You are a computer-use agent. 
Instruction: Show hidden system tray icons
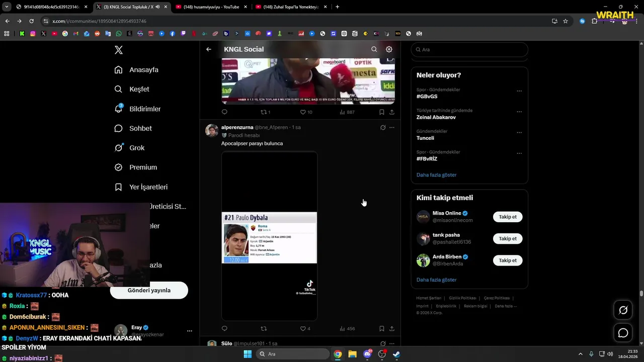click(581, 354)
